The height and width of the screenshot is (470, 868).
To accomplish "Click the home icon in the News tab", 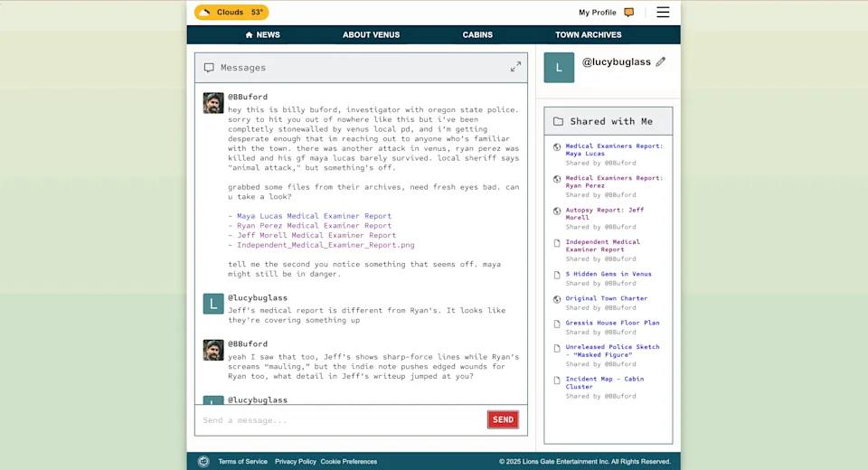I will 250,35.
